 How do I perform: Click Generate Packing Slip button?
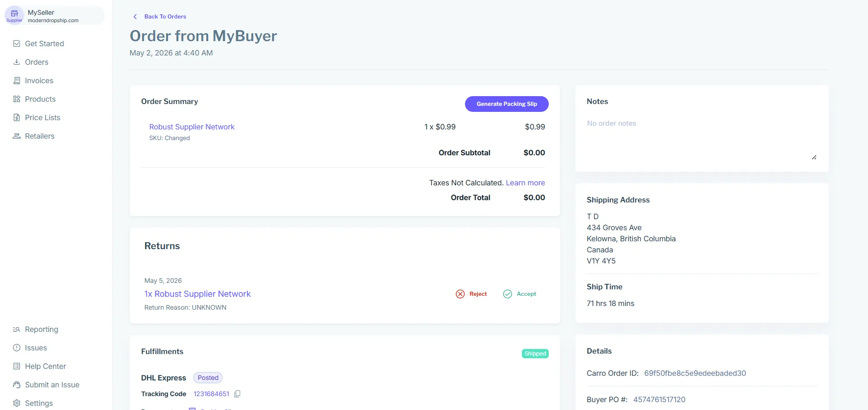pos(507,104)
